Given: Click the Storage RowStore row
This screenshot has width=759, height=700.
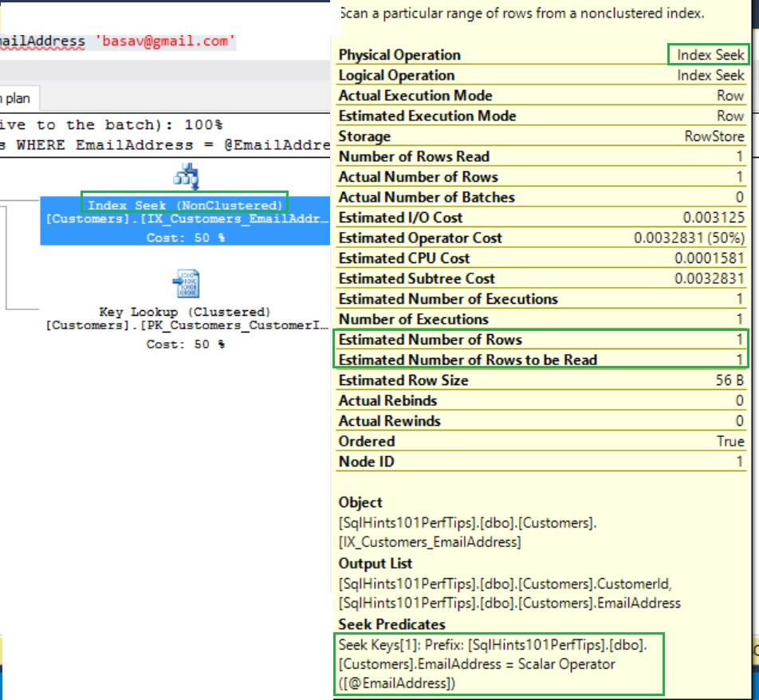Looking at the screenshot, I should (541, 136).
